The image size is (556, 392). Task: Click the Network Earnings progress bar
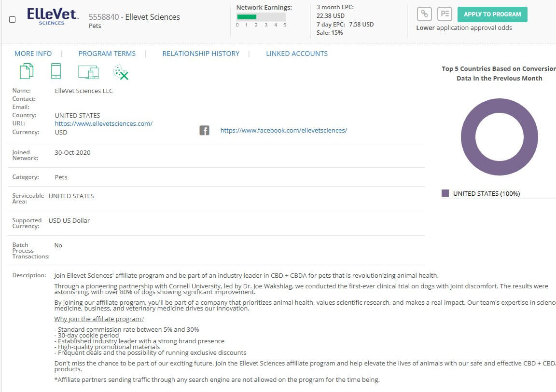click(261, 17)
